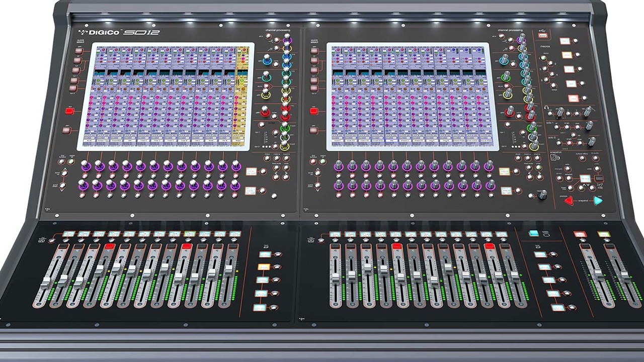This screenshot has height=362, width=644.
Task: Unmute ninth channel of left fader bank
Action: (187, 246)
